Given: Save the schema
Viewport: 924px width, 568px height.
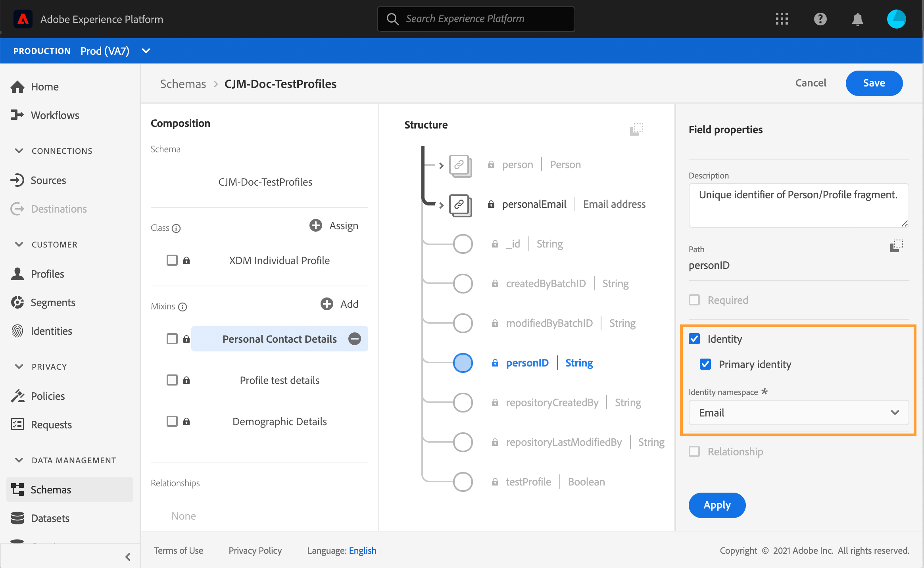Looking at the screenshot, I should [x=874, y=83].
